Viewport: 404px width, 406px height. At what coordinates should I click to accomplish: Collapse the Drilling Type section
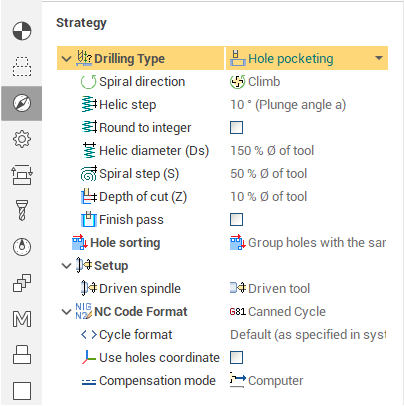point(66,59)
